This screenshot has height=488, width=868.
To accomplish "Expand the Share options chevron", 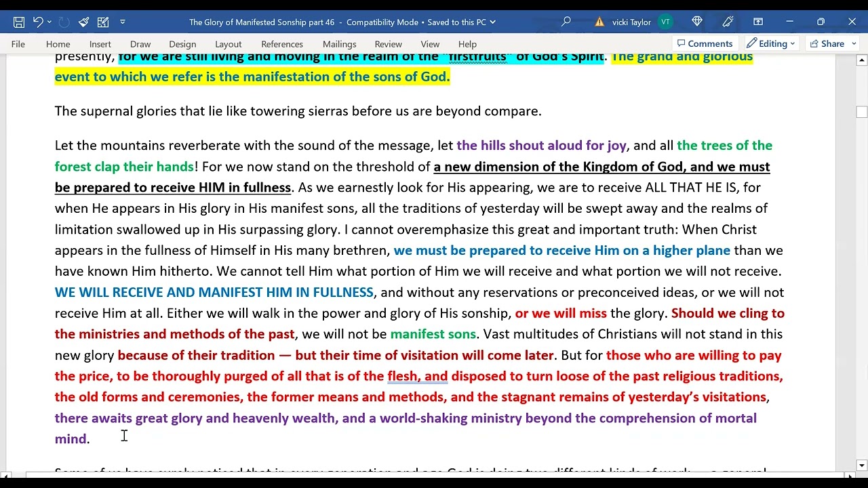I will [x=854, y=43].
